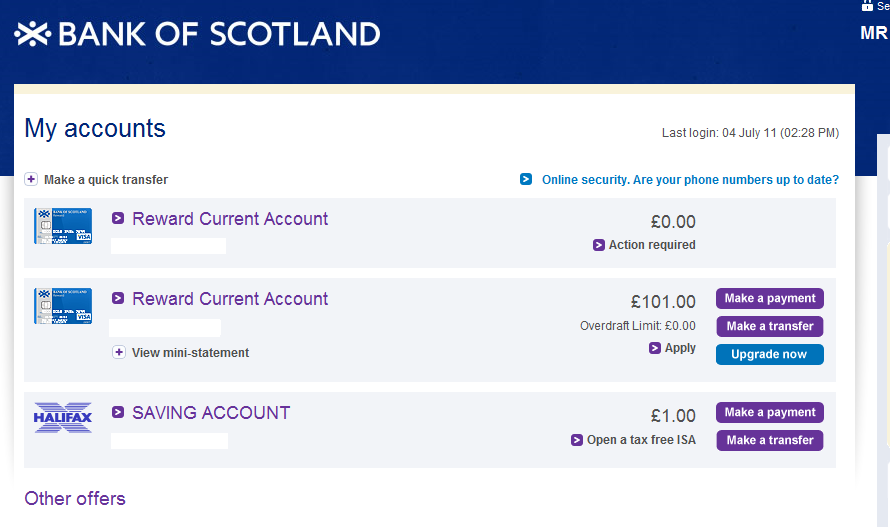Click the Halifax logo icon

63,417
